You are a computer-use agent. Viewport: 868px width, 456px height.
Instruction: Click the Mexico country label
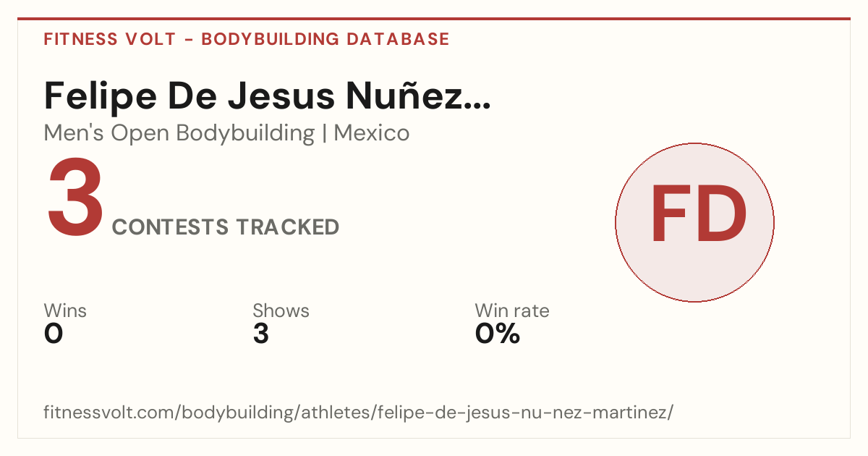click(x=372, y=133)
